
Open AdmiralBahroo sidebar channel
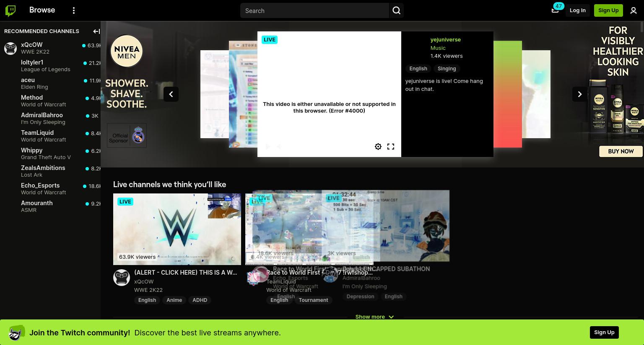(x=50, y=118)
